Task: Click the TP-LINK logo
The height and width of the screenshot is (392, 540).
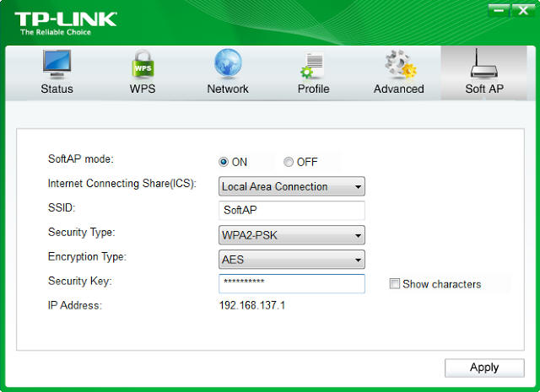Action: click(x=66, y=21)
